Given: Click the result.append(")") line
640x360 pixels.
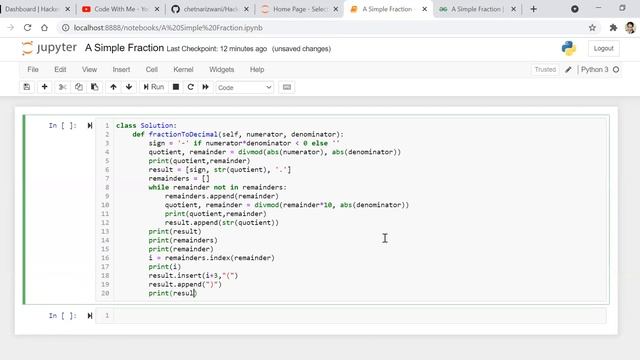Looking at the screenshot, I should coord(185,284).
